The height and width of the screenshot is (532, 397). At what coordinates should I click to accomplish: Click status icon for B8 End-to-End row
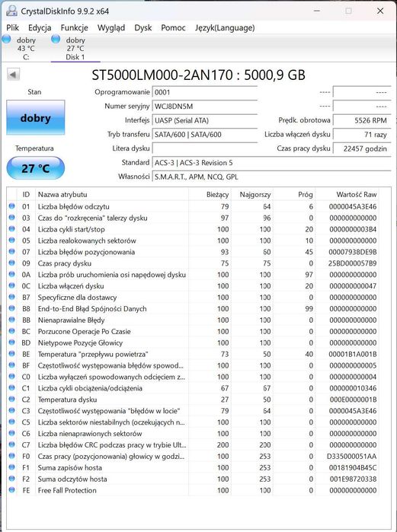(12, 308)
